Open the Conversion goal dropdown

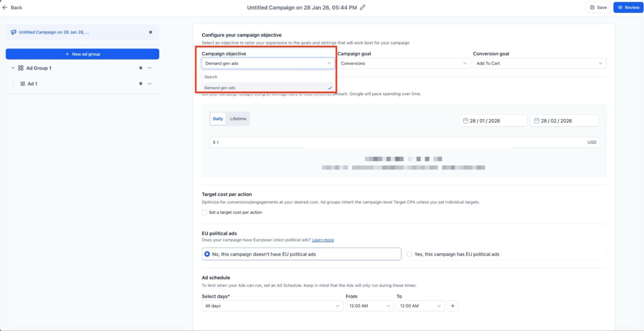(x=539, y=63)
